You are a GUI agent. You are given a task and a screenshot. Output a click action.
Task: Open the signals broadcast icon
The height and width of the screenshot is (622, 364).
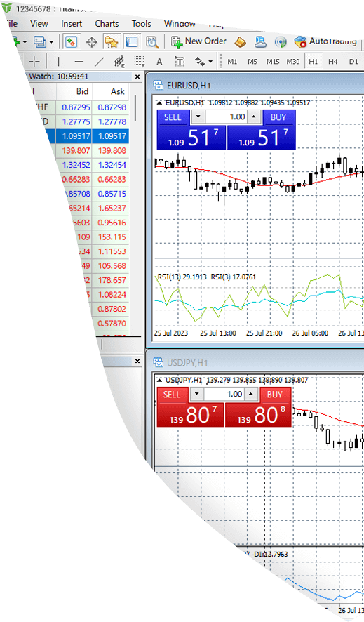[281, 41]
